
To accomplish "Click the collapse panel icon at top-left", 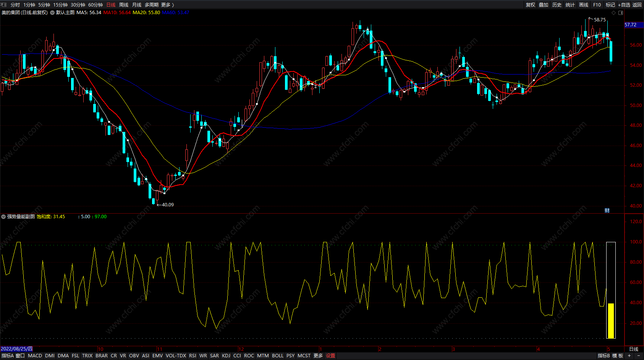I will click(4, 5).
